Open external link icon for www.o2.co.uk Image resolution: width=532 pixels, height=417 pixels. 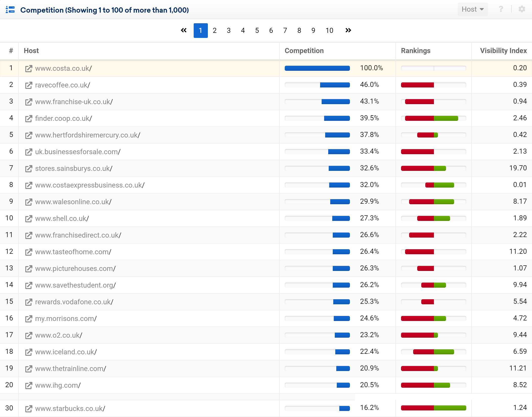(x=29, y=335)
